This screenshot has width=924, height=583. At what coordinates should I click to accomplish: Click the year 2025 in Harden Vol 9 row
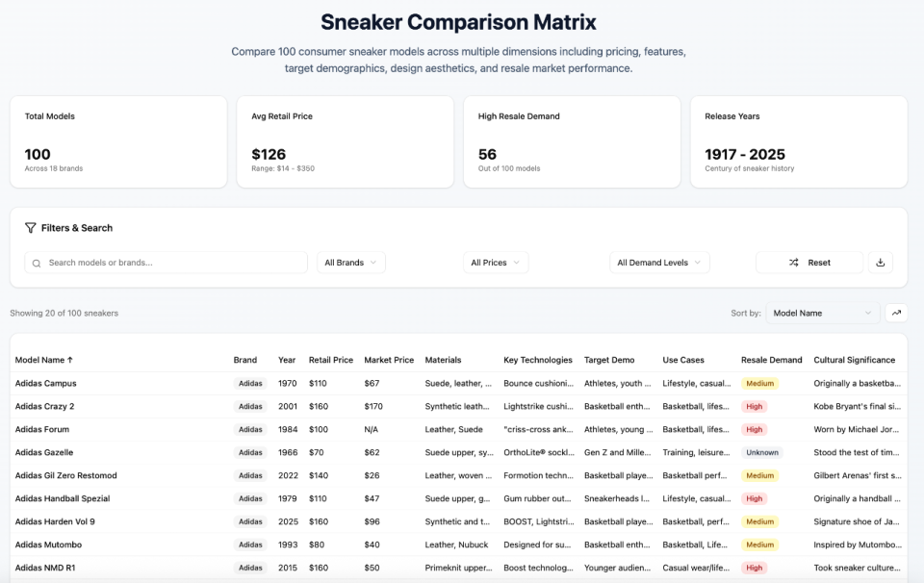click(x=288, y=521)
